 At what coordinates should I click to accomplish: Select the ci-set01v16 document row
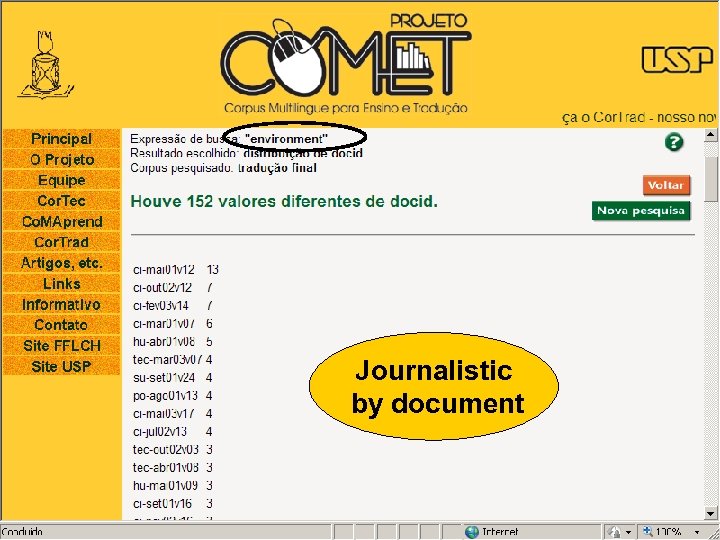[x=173, y=503]
